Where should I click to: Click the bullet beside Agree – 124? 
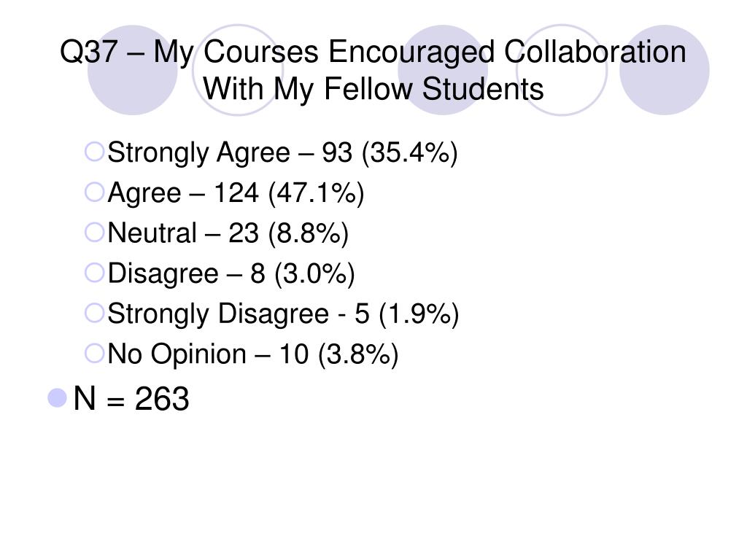(94, 192)
